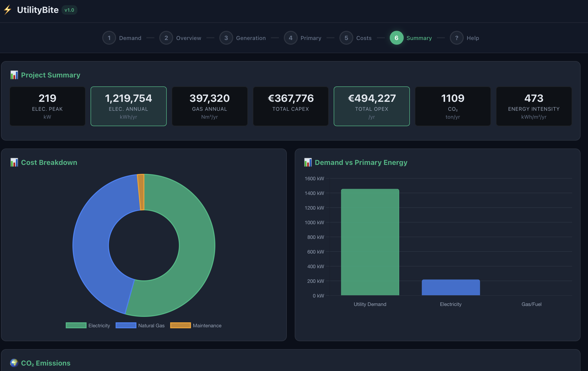Navigate to the Costs step

coord(356,38)
